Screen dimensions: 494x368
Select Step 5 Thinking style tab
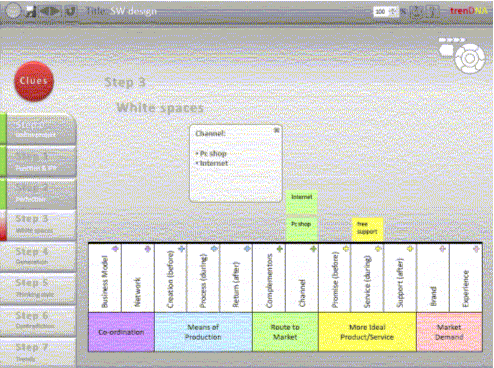(38, 288)
